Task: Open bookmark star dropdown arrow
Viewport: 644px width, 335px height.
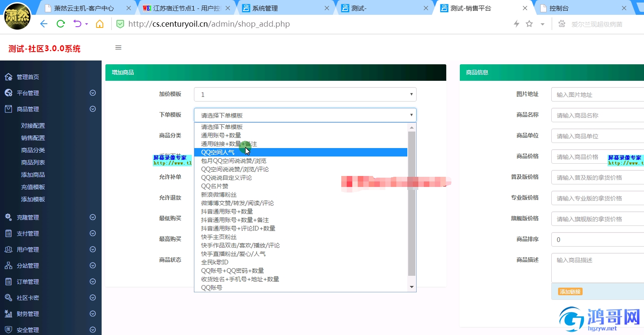Action: coord(542,25)
